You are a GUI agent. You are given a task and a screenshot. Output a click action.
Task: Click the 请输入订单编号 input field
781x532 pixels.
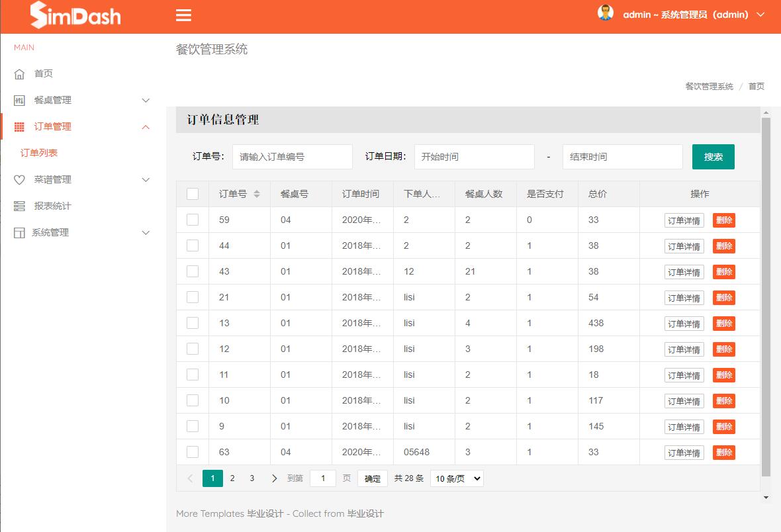(291, 157)
